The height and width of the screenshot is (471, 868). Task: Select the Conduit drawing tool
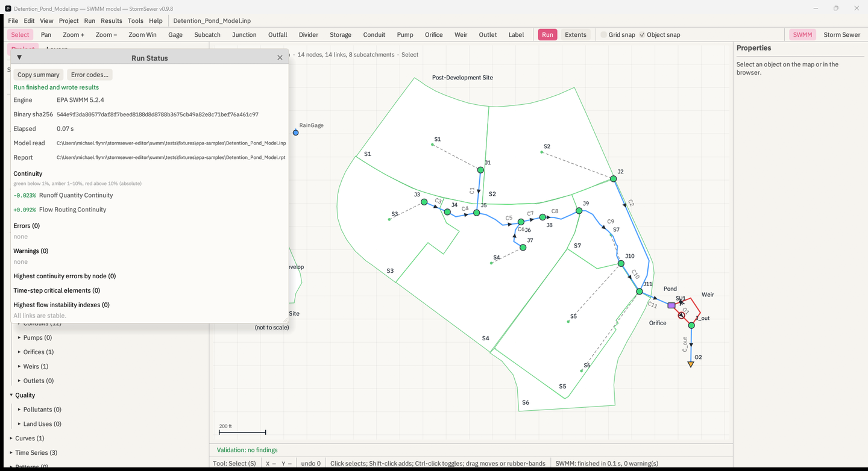click(x=374, y=35)
